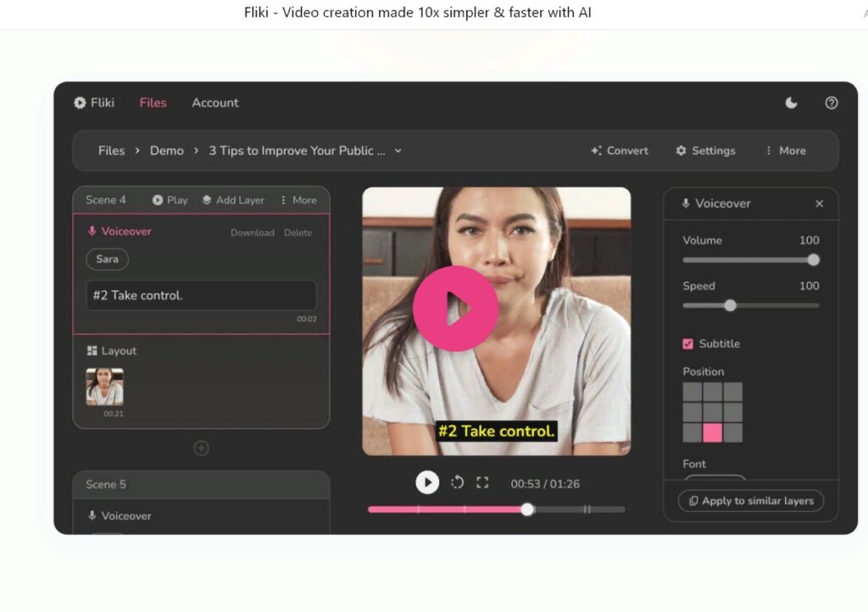The image size is (868, 612).
Task: Click the plus icon to add scene
Action: (x=201, y=448)
